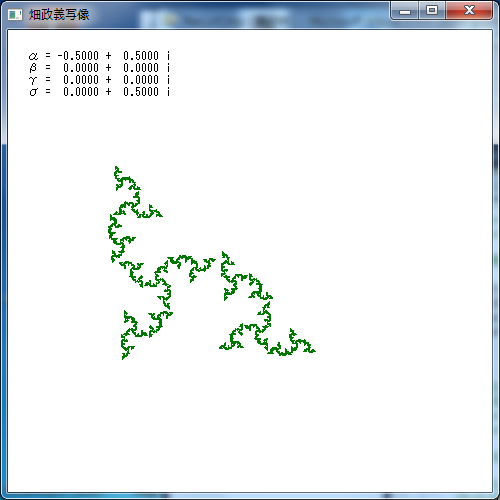Click the γ symbol label

point(33,80)
